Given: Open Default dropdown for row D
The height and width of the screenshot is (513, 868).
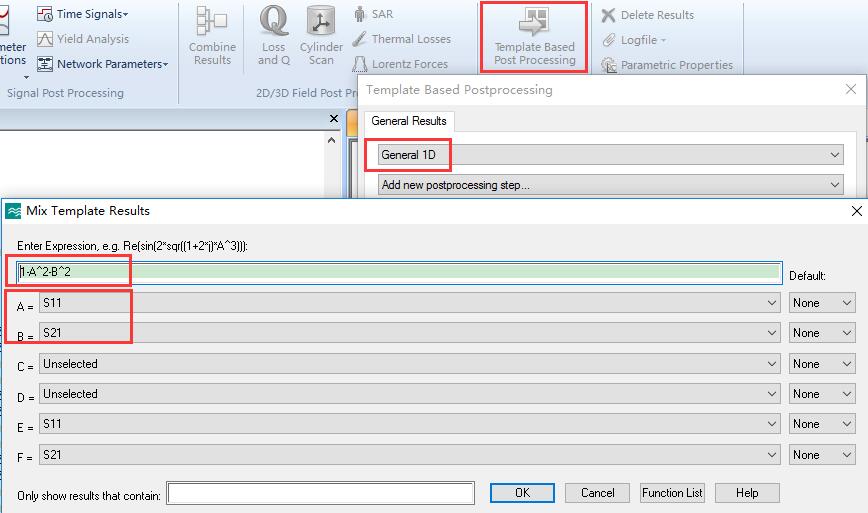Looking at the screenshot, I should tap(822, 393).
